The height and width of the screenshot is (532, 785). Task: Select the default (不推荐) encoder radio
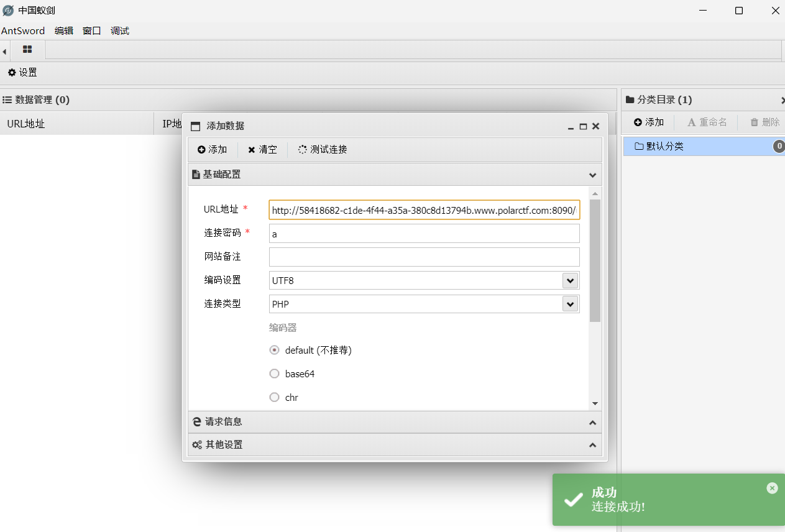click(274, 350)
